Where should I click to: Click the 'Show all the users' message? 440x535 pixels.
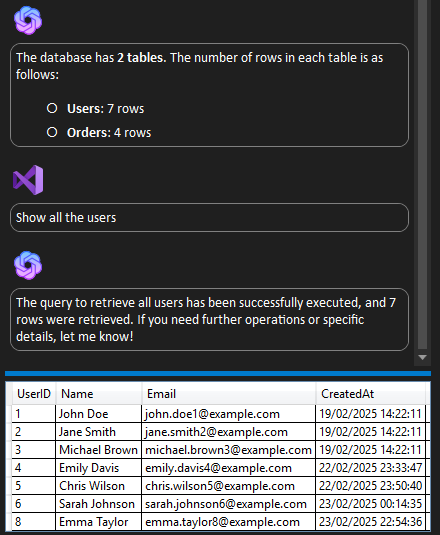(x=209, y=218)
